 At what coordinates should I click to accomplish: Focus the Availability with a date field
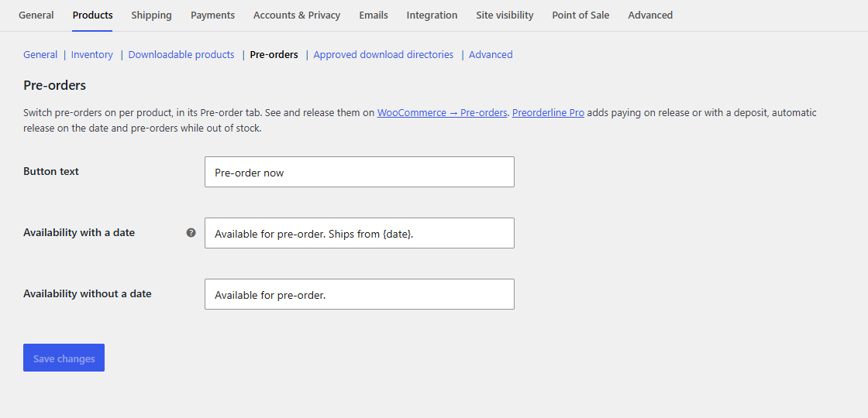click(360, 233)
